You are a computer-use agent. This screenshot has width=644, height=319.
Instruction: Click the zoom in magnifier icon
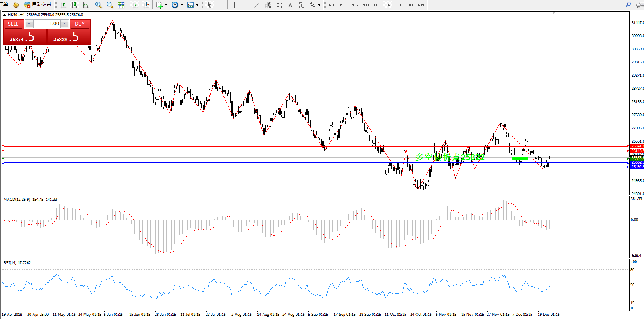tap(98, 5)
